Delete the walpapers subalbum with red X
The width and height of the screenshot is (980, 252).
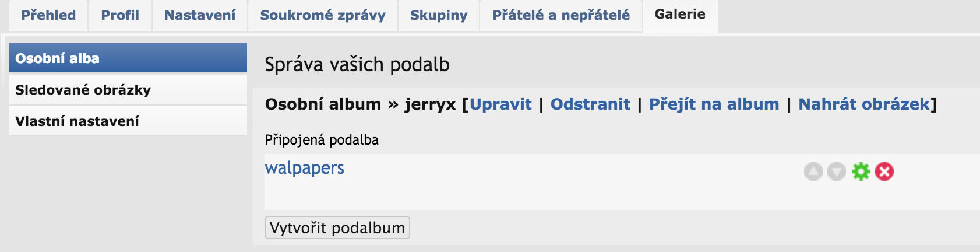point(884,171)
